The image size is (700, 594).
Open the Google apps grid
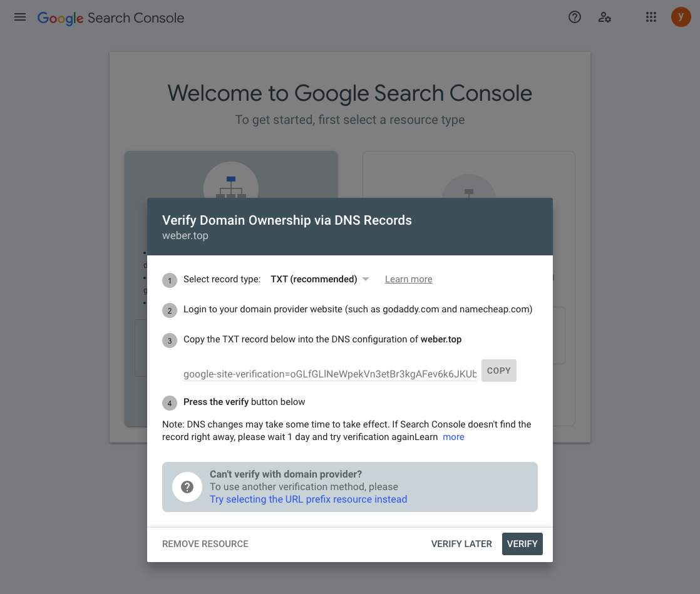tap(651, 17)
